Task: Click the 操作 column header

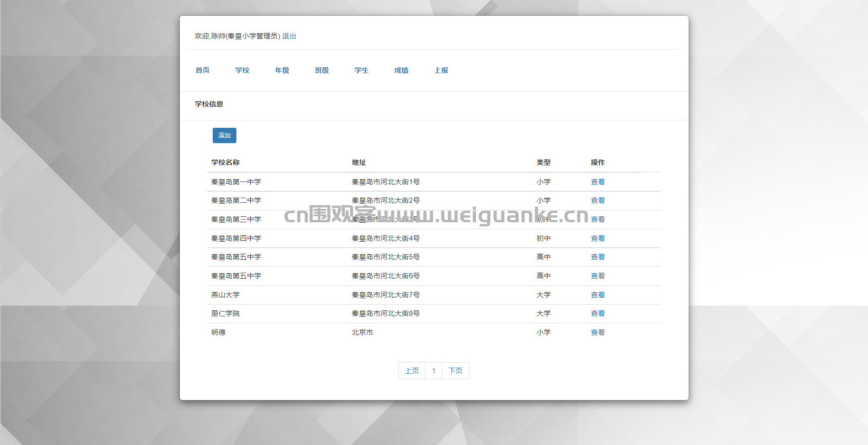Action: click(x=598, y=163)
